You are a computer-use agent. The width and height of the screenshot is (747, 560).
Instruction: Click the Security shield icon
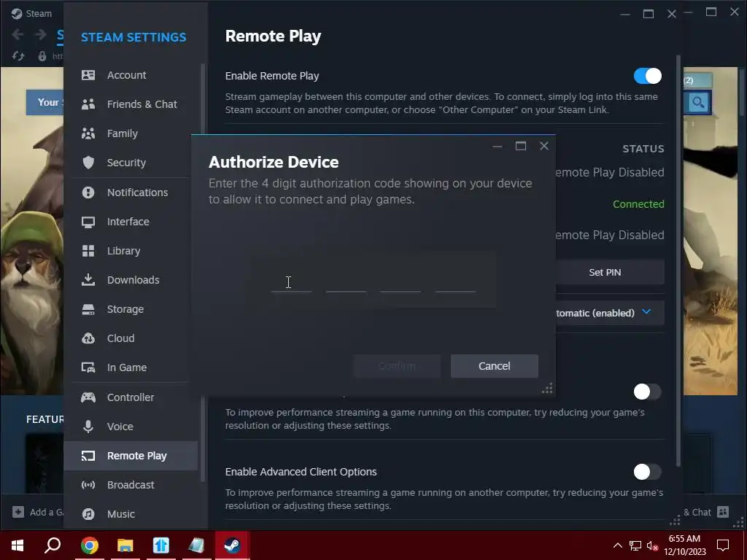88,163
